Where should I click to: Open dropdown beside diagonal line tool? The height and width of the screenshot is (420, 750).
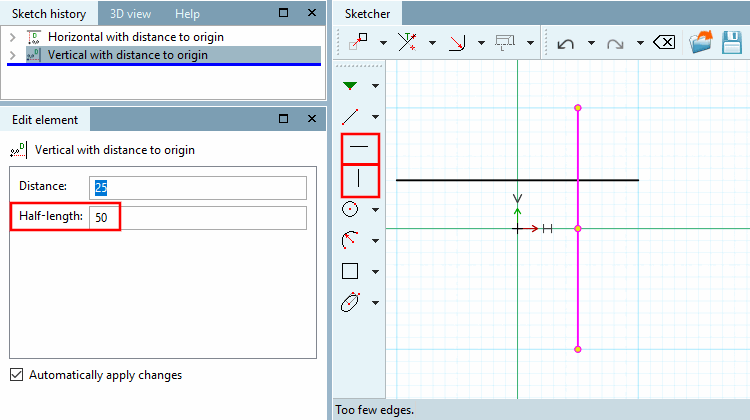tap(375, 117)
